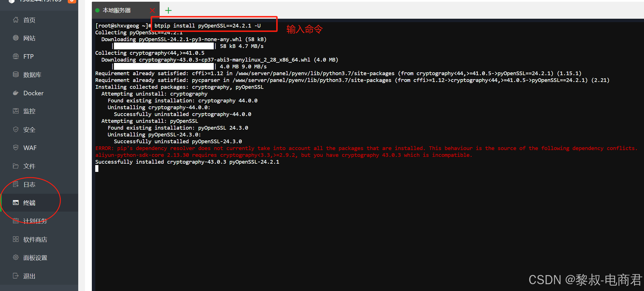
Task: Click 退出 to log out
Action: click(29, 276)
